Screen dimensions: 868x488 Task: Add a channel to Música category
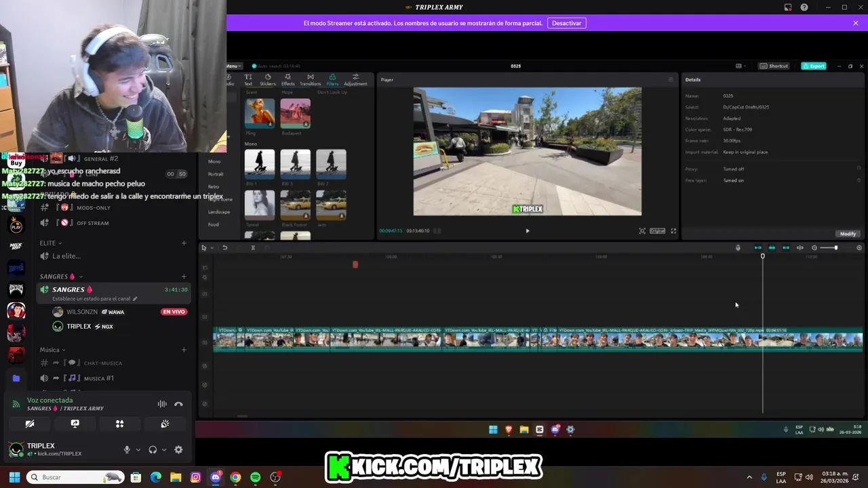coord(184,350)
